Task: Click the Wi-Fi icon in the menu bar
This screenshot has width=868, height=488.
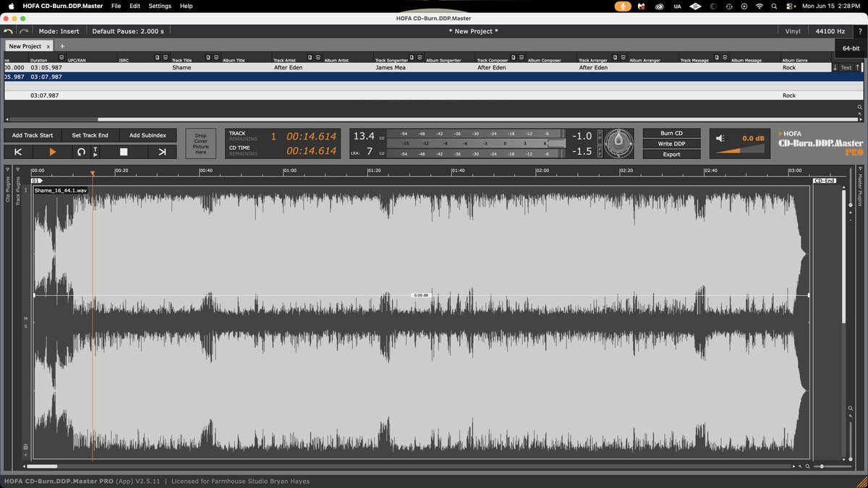Action: pos(759,6)
